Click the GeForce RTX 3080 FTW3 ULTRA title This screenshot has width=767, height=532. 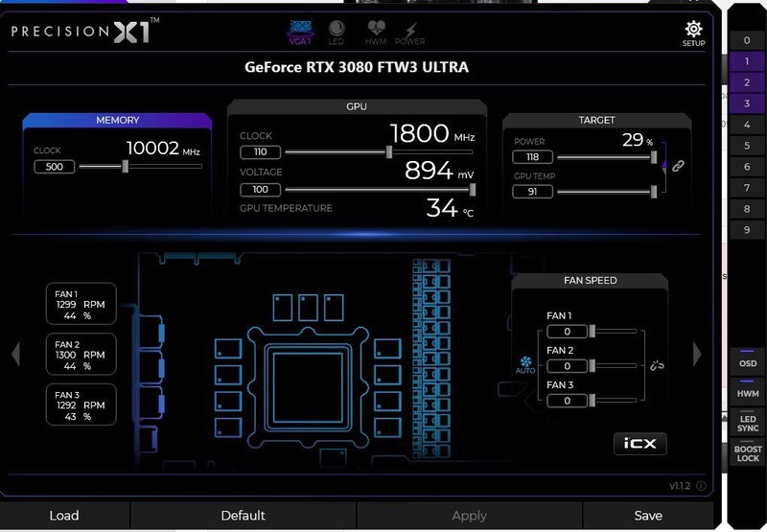click(x=357, y=67)
